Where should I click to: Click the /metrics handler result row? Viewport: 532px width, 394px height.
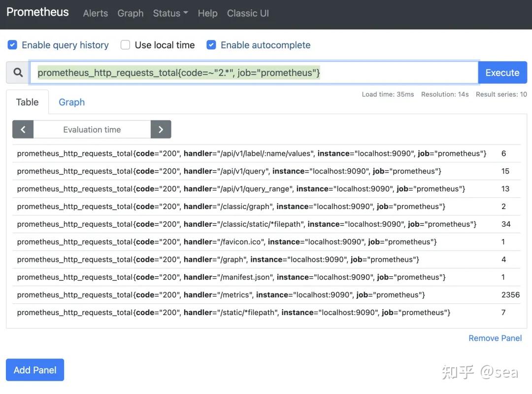tap(221, 295)
